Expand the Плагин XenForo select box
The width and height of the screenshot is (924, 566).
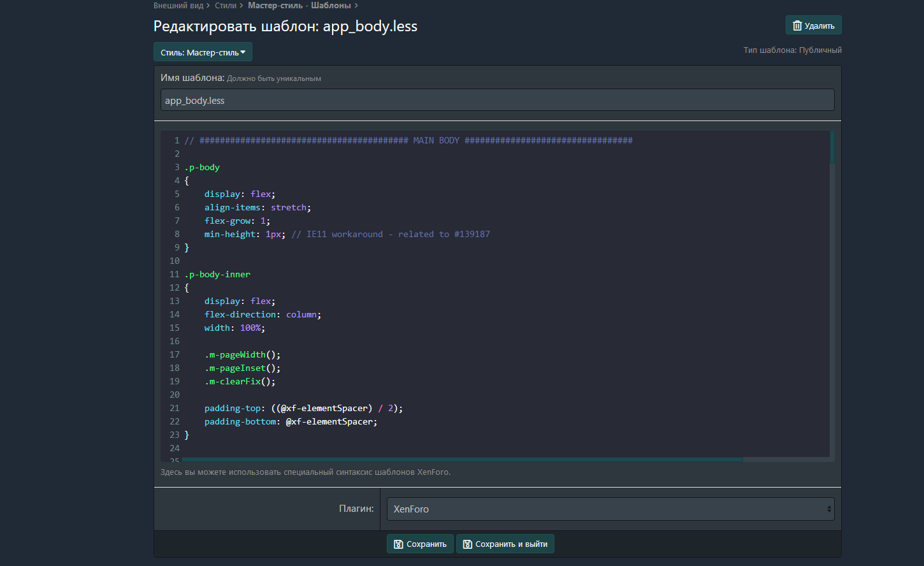[610, 509]
